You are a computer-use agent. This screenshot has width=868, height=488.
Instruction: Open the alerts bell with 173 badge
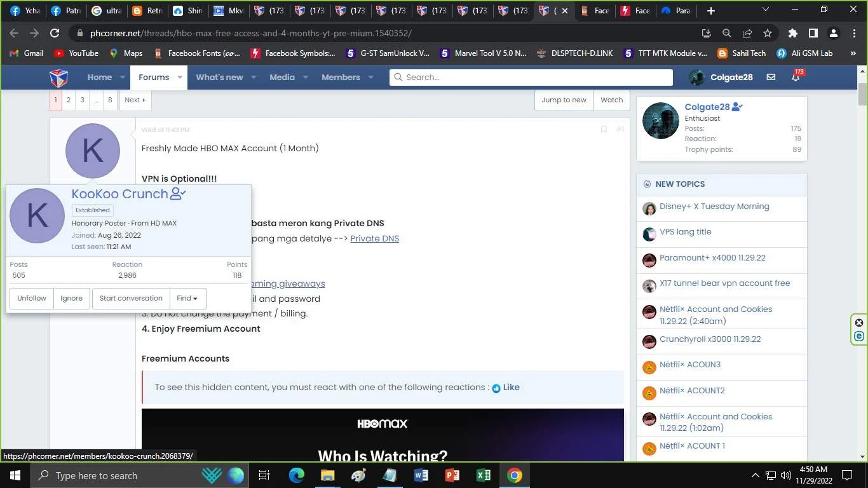tap(796, 77)
